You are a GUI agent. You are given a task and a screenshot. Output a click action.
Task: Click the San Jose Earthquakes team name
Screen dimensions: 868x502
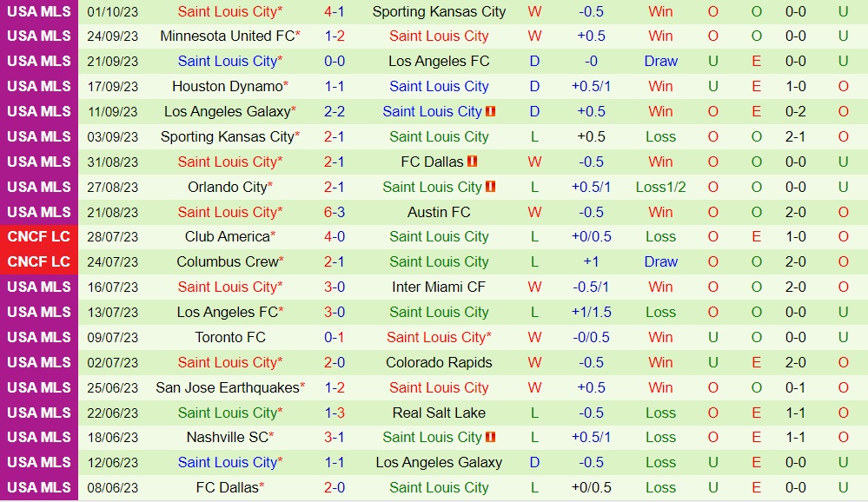pyautogui.click(x=228, y=387)
